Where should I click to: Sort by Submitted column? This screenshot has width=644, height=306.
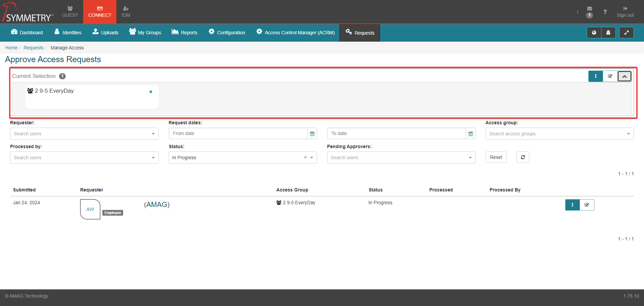24,190
